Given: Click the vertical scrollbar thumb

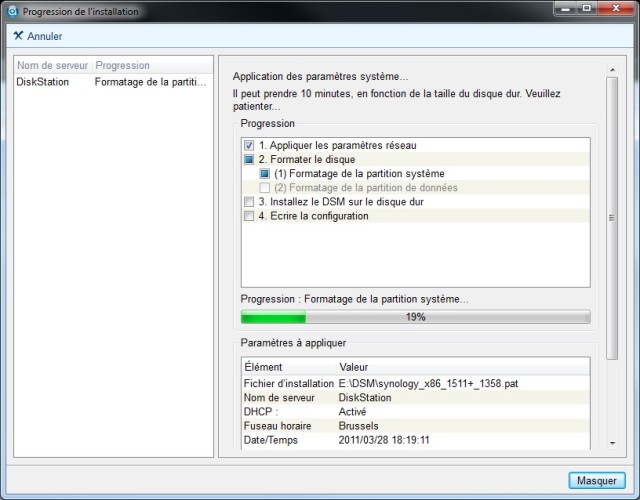Looking at the screenshot, I should pyautogui.click(x=612, y=218).
